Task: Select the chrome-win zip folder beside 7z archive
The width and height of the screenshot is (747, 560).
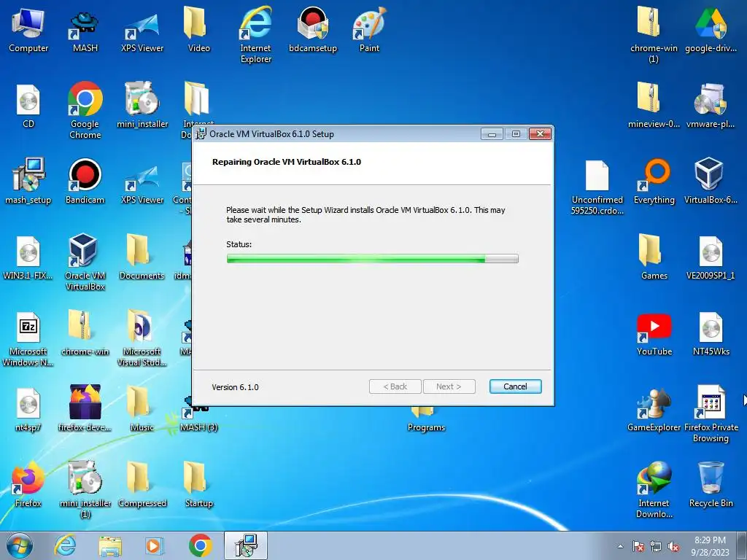Action: 85,333
